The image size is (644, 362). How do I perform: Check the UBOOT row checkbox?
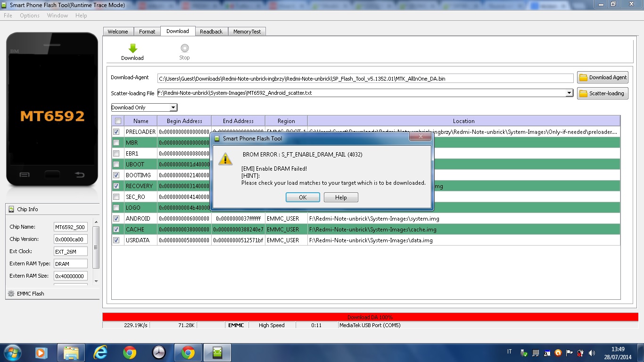(116, 165)
